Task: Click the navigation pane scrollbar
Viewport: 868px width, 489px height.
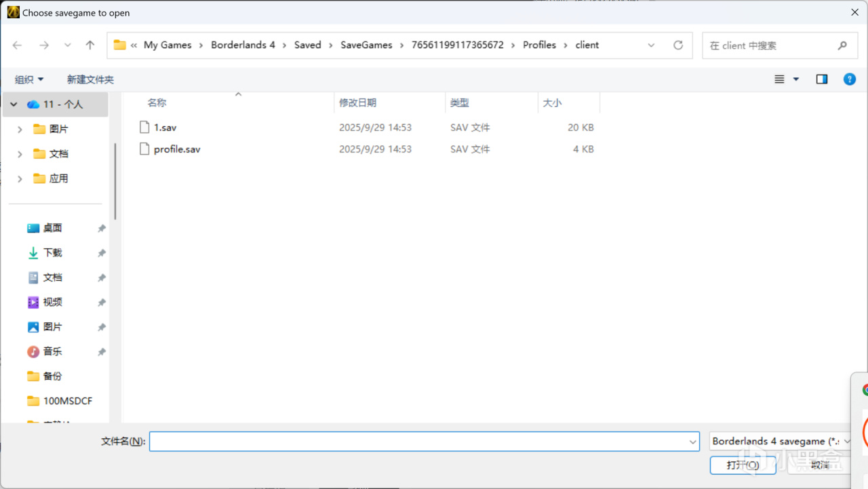Action: click(x=115, y=180)
